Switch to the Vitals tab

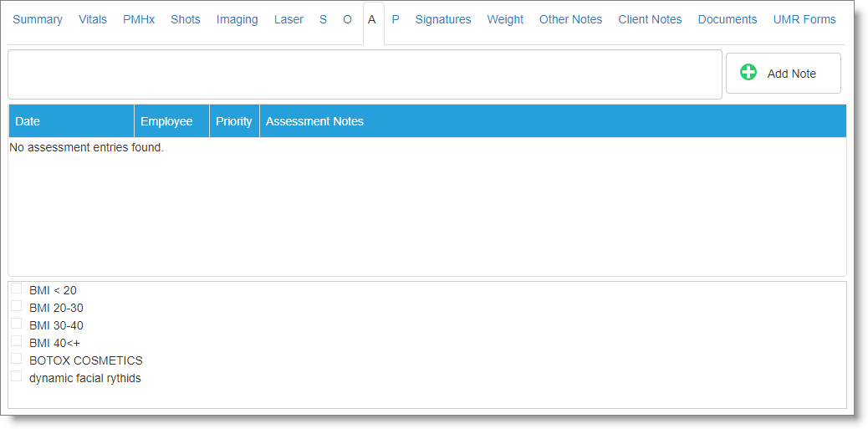[x=93, y=19]
